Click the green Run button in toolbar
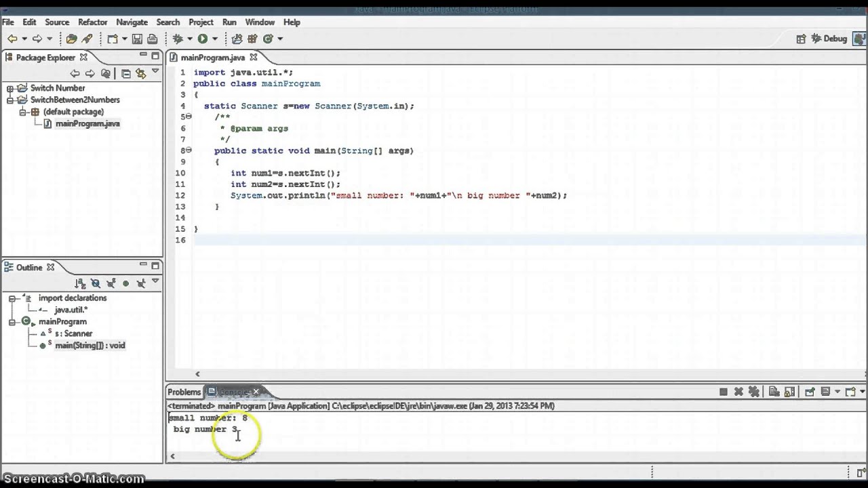This screenshot has height=488, width=868. click(202, 39)
